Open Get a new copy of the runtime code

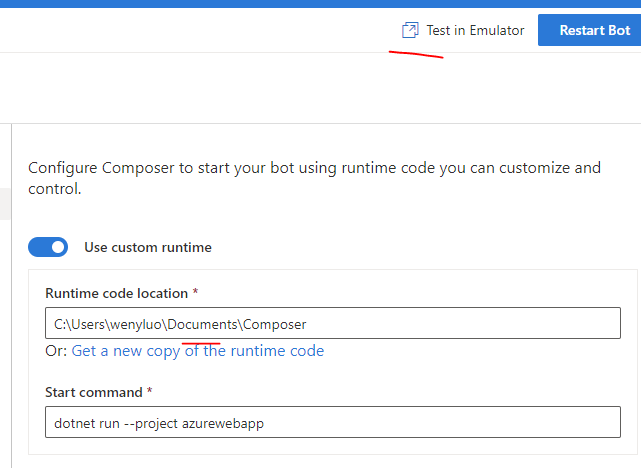[198, 351]
